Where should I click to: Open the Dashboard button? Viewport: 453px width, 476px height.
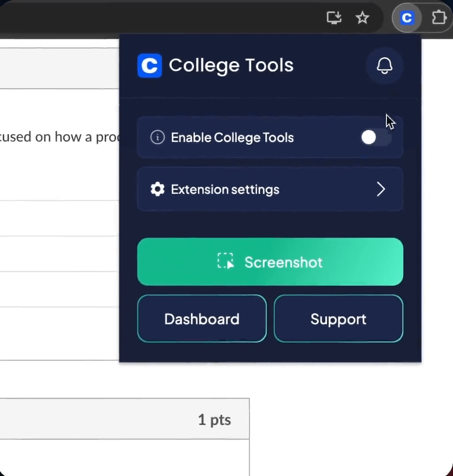click(x=202, y=319)
